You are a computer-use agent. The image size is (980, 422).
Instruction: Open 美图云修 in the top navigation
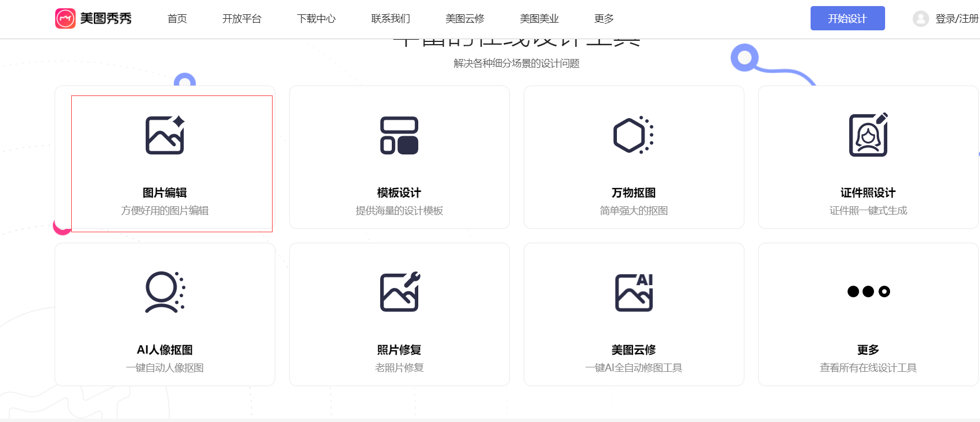click(465, 19)
